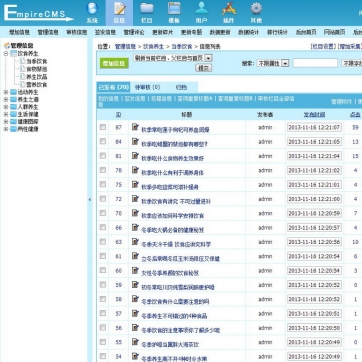Image resolution: width=362 pixels, height=362 pixels.
Task: Open the 系统 globe icon in top navigation
Action: click(x=92, y=8)
